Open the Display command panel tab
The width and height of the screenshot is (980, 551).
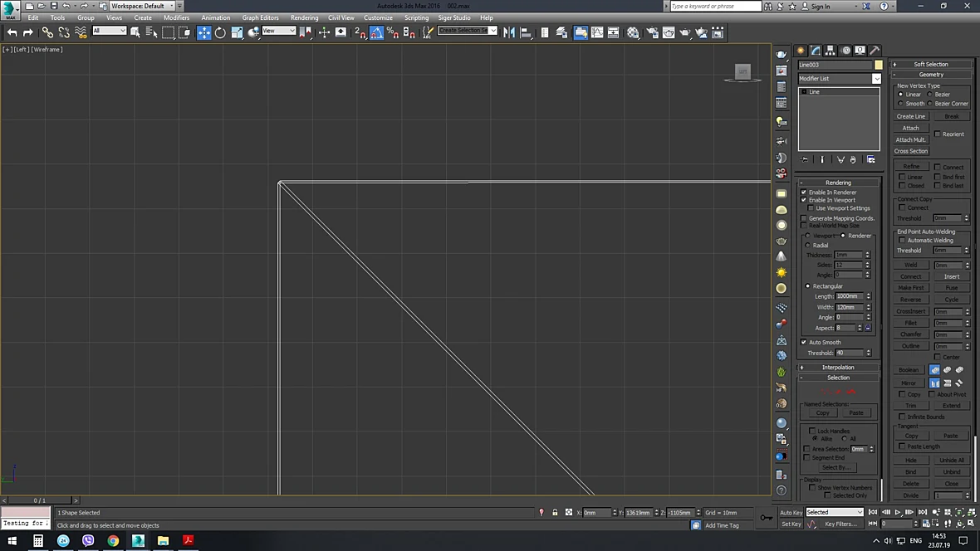[x=860, y=51]
